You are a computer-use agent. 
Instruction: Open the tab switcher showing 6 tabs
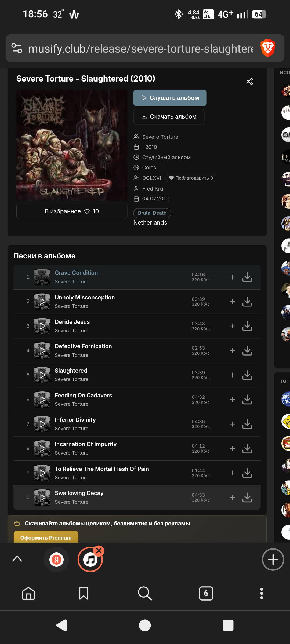click(x=206, y=593)
